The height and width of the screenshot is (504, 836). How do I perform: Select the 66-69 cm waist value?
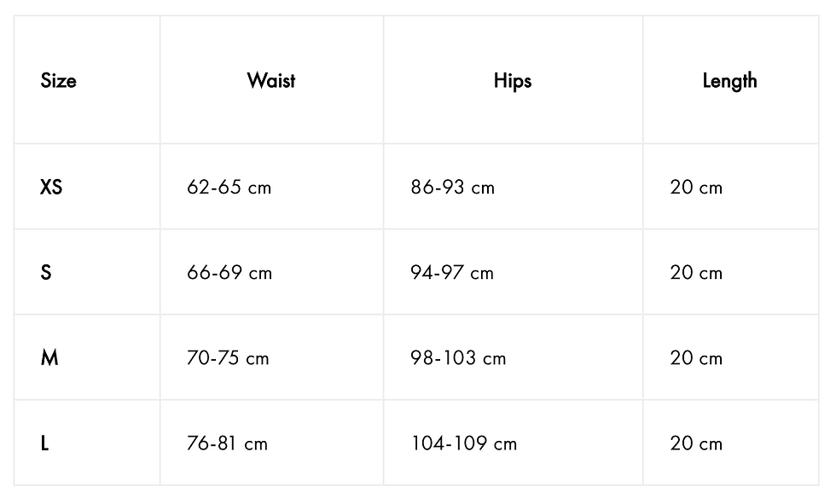point(229,273)
